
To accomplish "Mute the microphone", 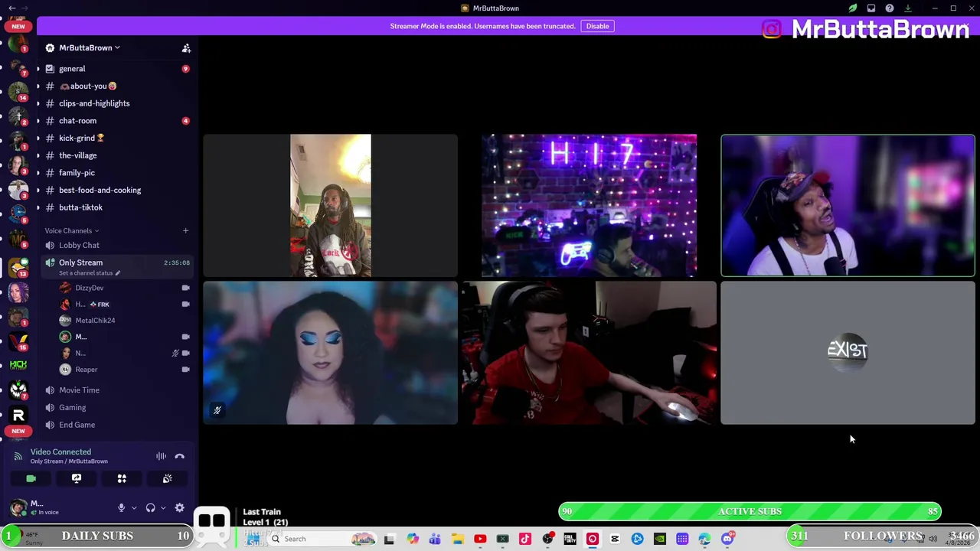I will [121, 507].
